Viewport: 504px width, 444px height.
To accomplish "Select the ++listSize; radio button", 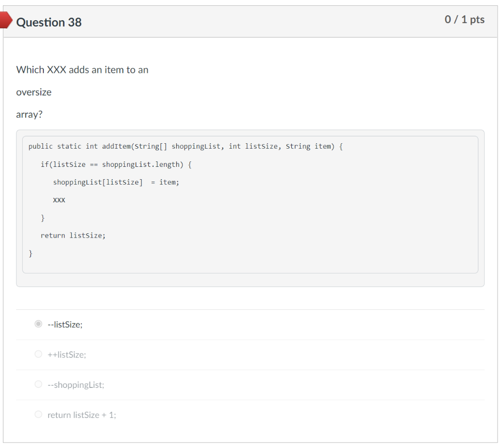I will coord(38,354).
